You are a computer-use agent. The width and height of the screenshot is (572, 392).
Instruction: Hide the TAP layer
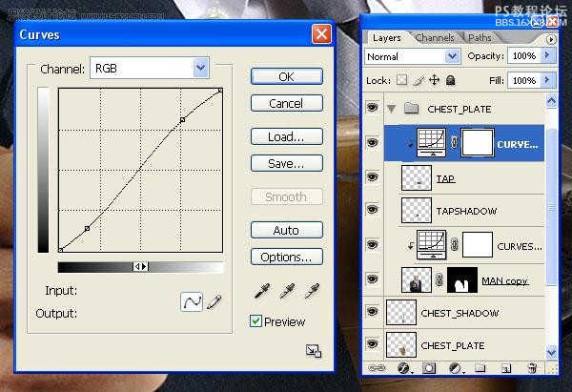click(373, 177)
